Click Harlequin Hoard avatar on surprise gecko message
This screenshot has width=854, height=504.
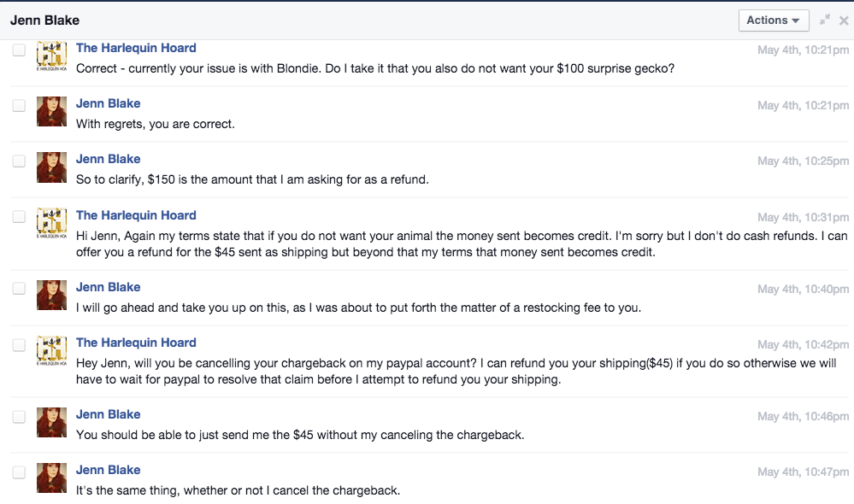[52, 56]
